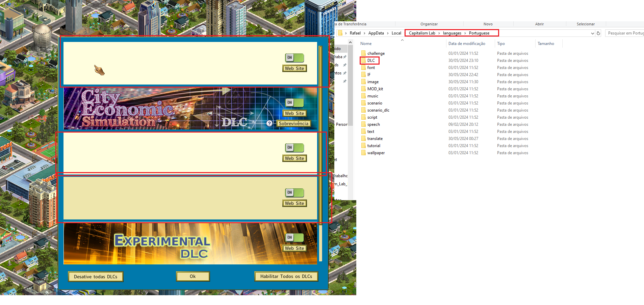Viewport: 644px width, 305px height.
Task: Open the challenge folder icon
Action: click(x=363, y=53)
